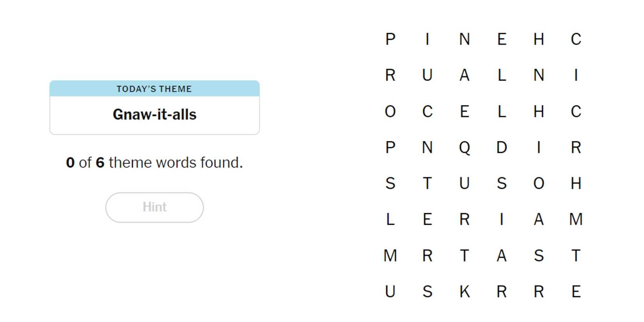Click the letter U in the second row
644x322 pixels.
[427, 75]
